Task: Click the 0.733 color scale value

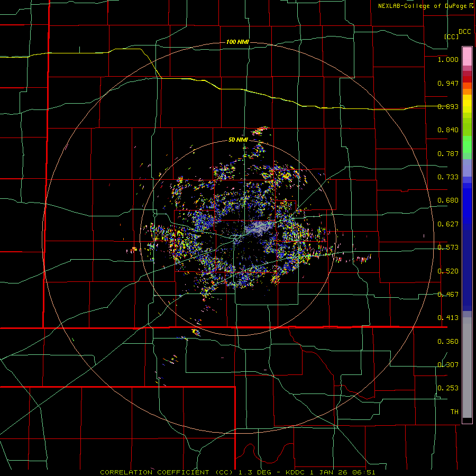Action: 448,177
